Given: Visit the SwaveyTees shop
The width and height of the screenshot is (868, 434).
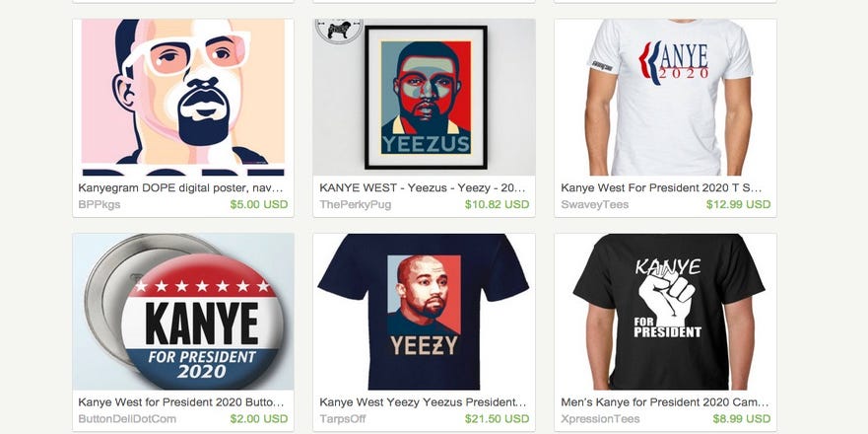Looking at the screenshot, I should click(594, 204).
